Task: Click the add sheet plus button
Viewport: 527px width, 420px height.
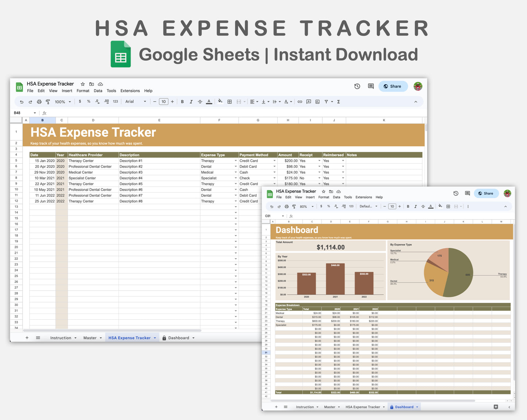Action: tap(27, 338)
